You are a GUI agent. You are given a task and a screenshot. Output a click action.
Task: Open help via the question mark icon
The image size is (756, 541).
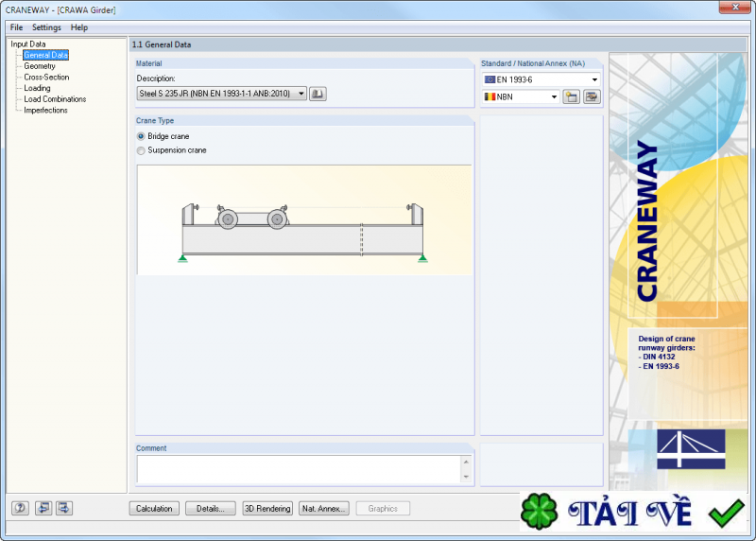[20, 508]
